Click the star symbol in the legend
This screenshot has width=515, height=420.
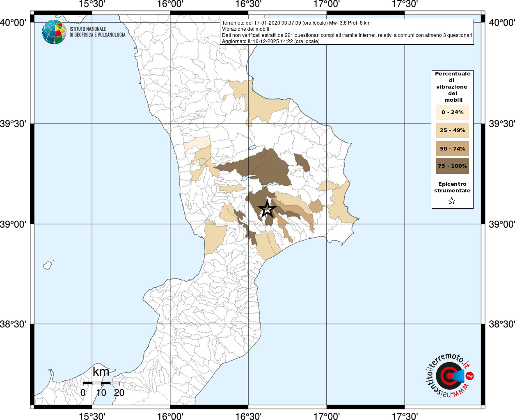[452, 201]
